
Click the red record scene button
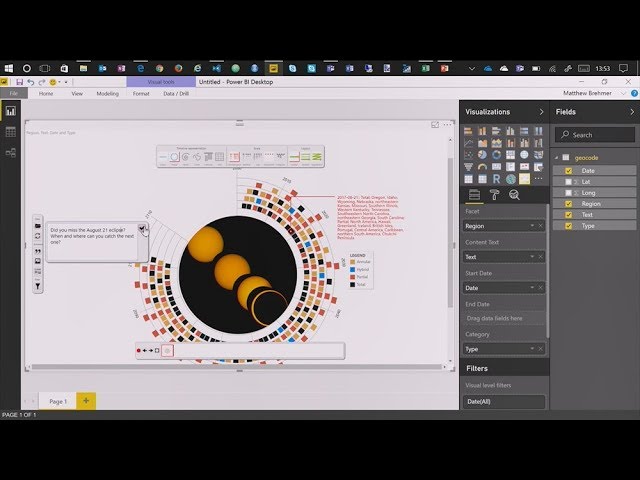coord(139,351)
